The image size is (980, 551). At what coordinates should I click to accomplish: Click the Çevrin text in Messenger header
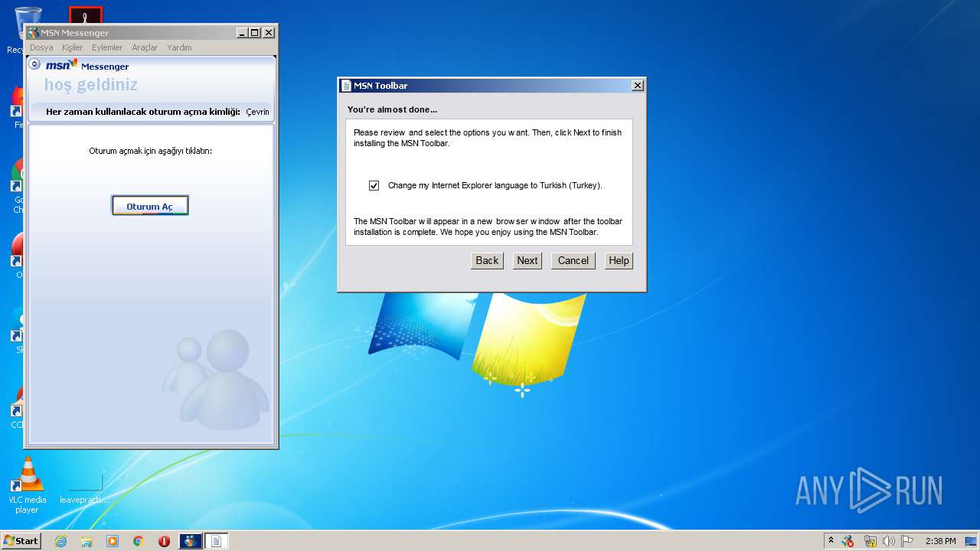click(x=257, y=112)
